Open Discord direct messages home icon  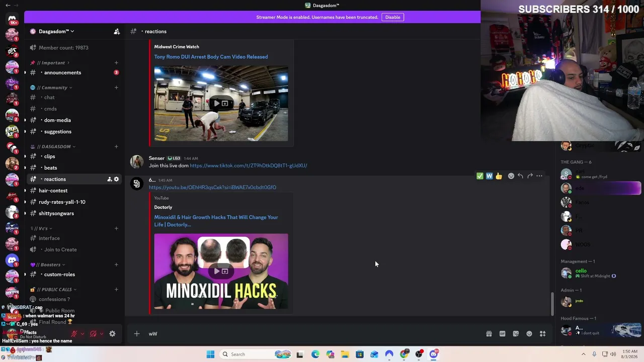[12, 19]
